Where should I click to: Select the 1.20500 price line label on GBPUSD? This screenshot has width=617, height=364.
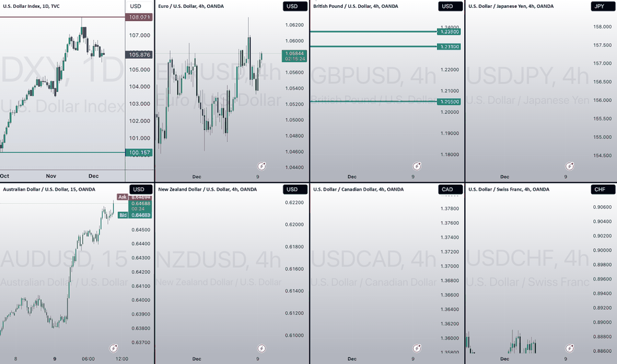(449, 101)
